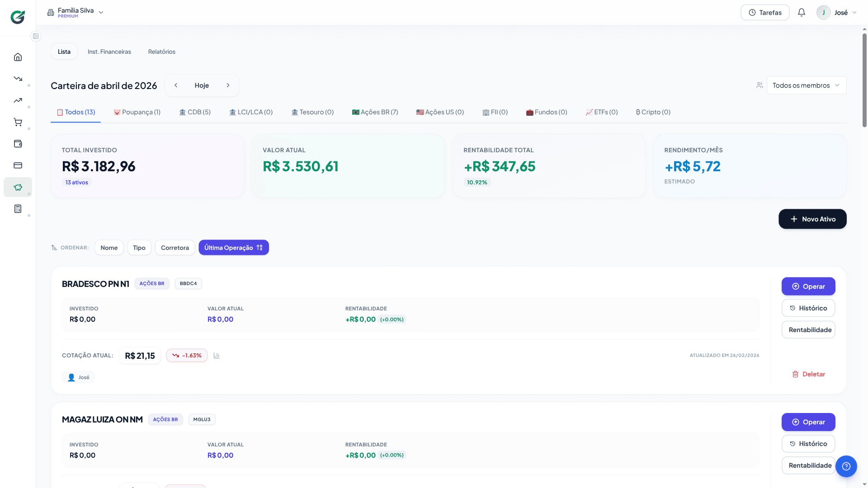The image size is (868, 488).
Task: Click the José avatar circle
Action: pos(823,13)
